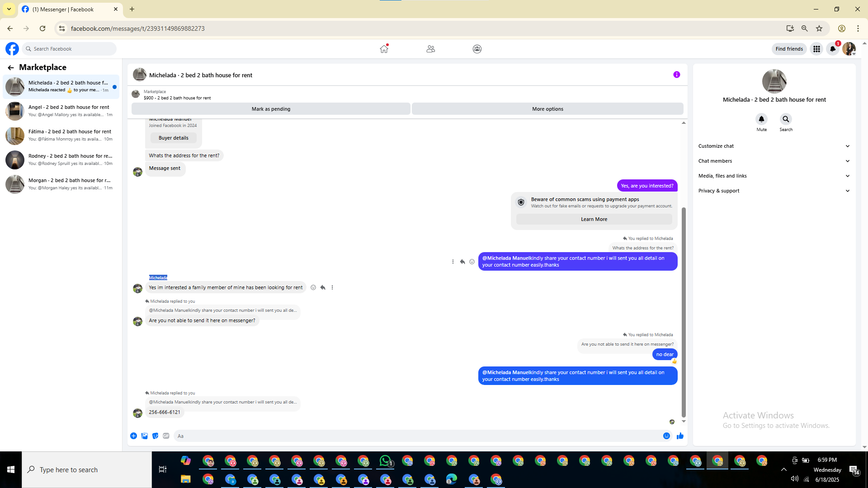The width and height of the screenshot is (868, 488).
Task: Open more actions plus icon in composer
Action: (133, 436)
